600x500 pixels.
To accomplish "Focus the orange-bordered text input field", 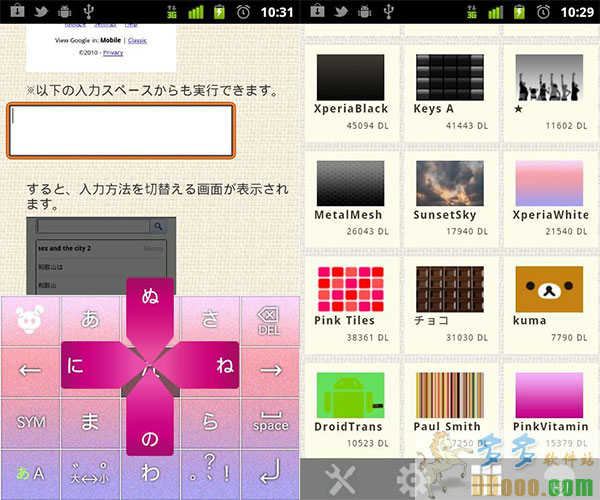I will point(121,131).
